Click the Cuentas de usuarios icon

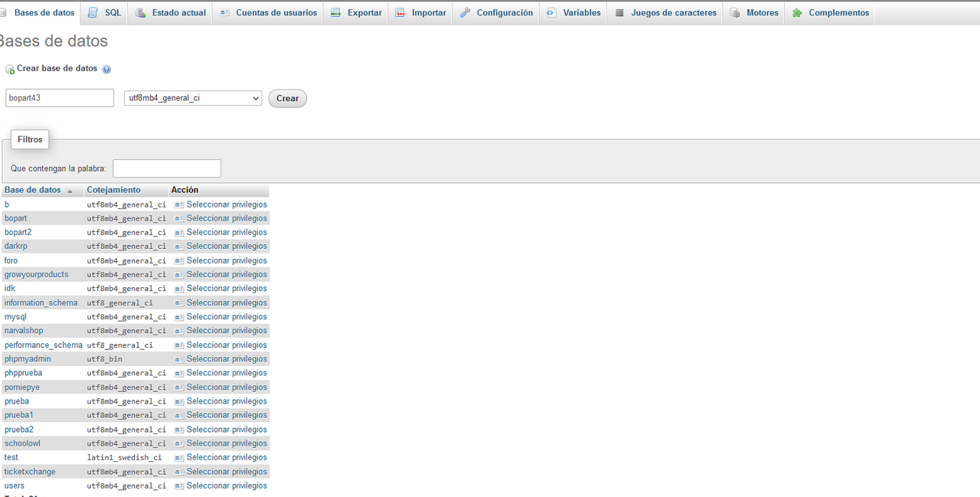[x=224, y=13]
